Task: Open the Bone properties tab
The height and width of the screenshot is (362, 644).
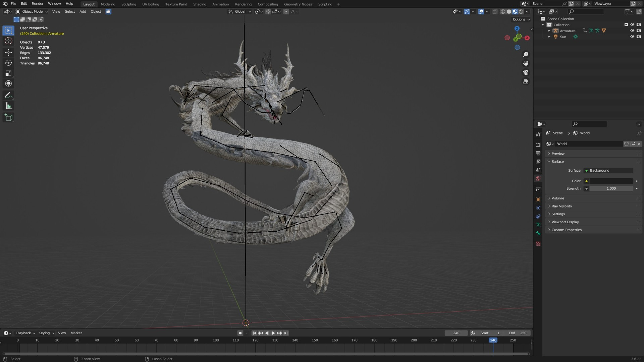Action: (x=538, y=233)
